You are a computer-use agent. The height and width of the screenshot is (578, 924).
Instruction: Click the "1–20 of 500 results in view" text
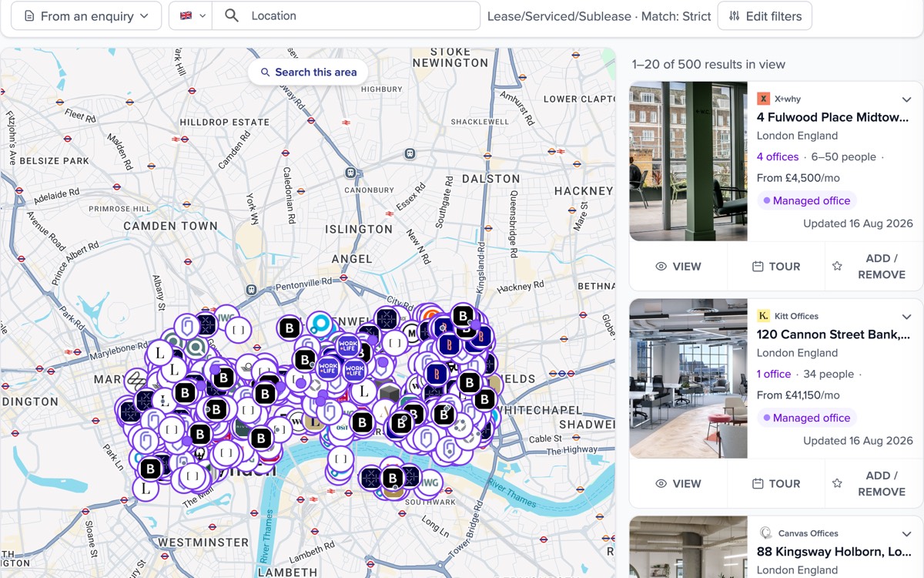tap(708, 65)
